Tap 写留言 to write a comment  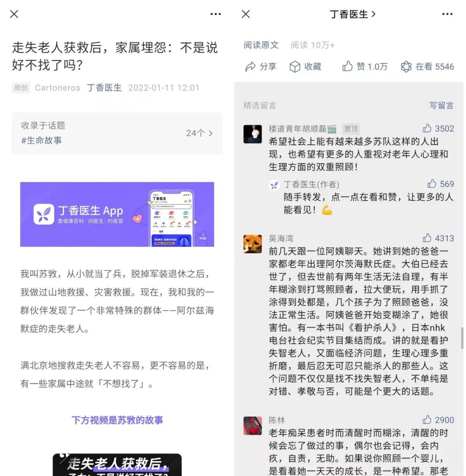(441, 105)
